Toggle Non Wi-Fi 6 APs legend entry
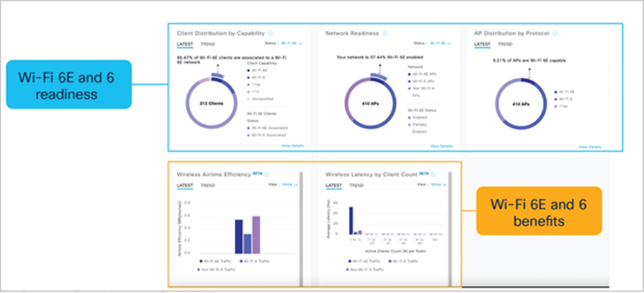Image resolution: width=644 pixels, height=293 pixels. tap(423, 92)
